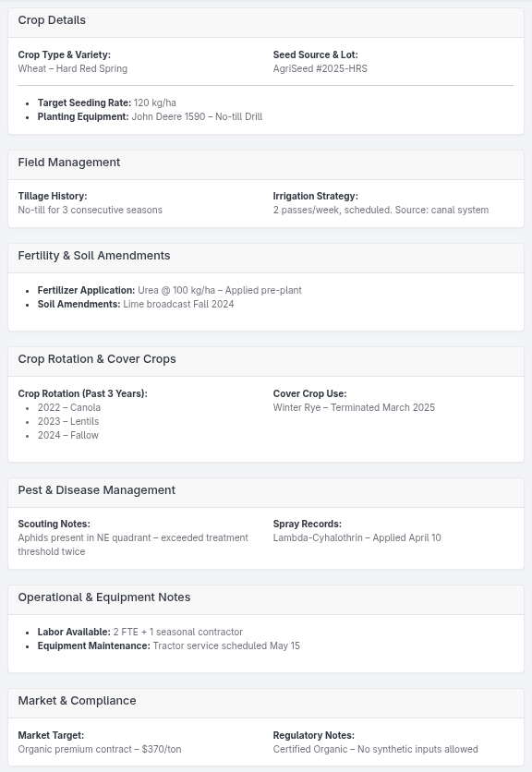
Task: Click the No-till for 3 consecutive seasons text
Action: [x=91, y=210]
